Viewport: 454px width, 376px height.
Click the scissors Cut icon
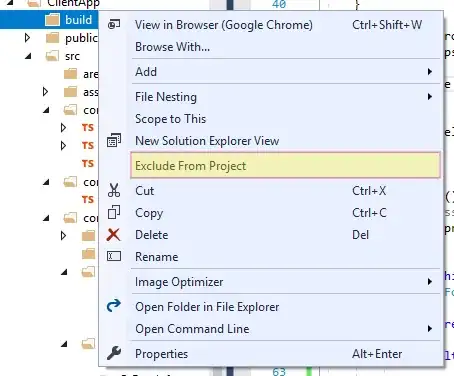pos(114,190)
